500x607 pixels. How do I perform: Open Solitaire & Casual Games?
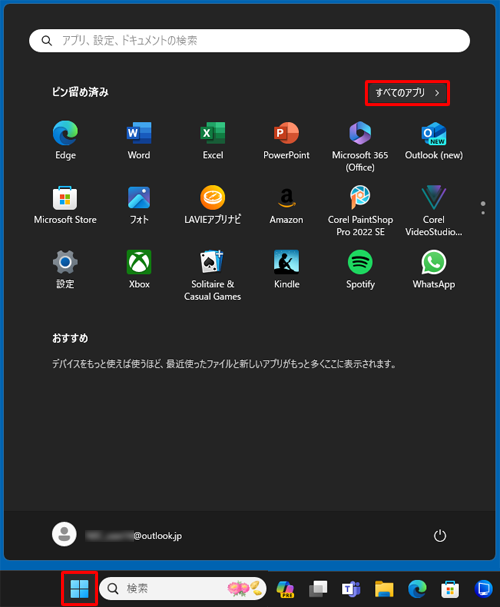pos(212,276)
